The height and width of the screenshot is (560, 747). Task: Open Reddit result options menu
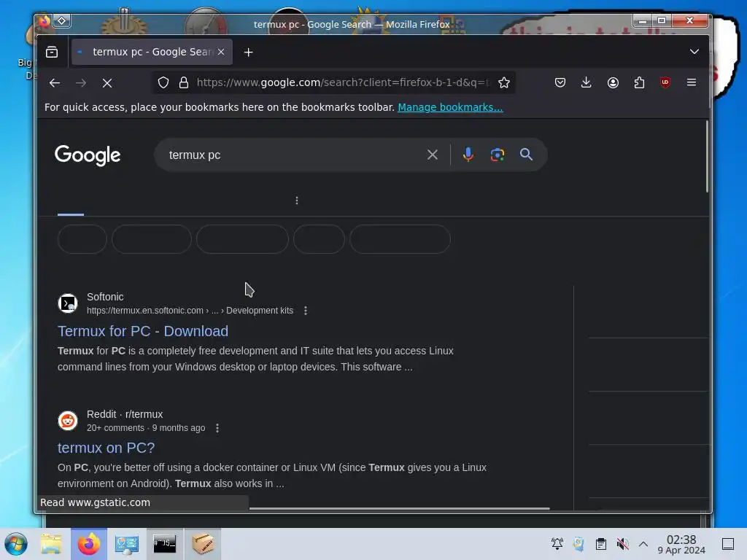[217, 428]
